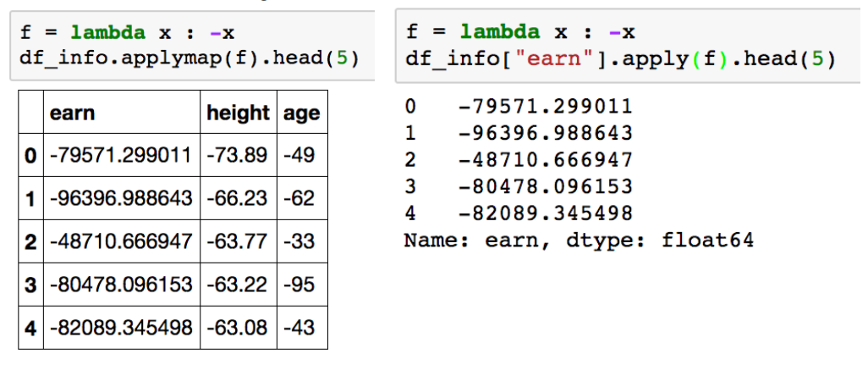Click height cell -63.08
This screenshot has height=365, width=868.
[x=239, y=328]
